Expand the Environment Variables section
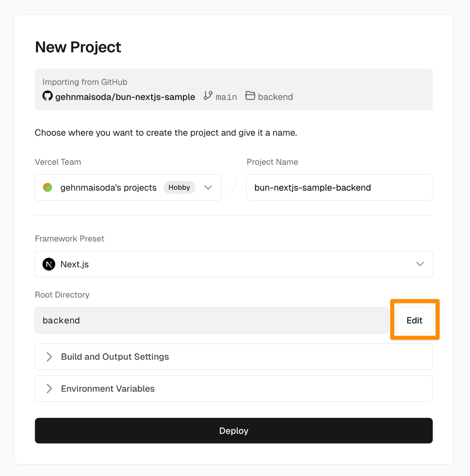Screen dimensions: 470x476 [x=108, y=389]
